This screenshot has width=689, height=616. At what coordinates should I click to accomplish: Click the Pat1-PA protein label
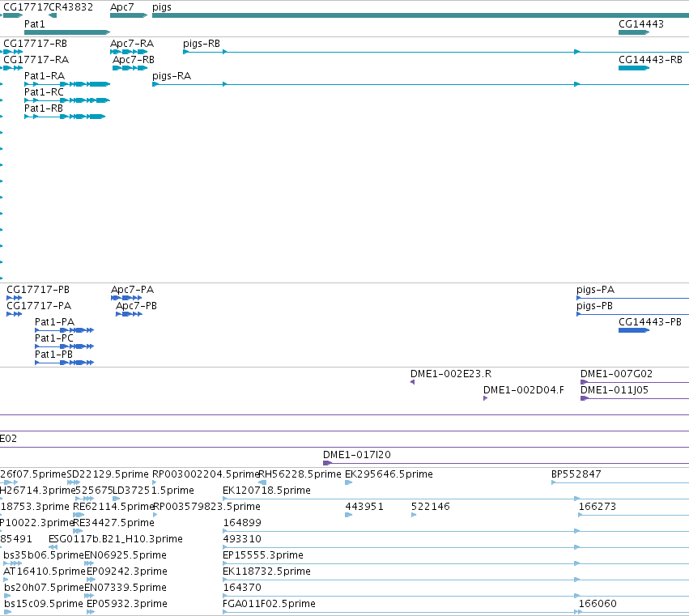pyautogui.click(x=54, y=322)
